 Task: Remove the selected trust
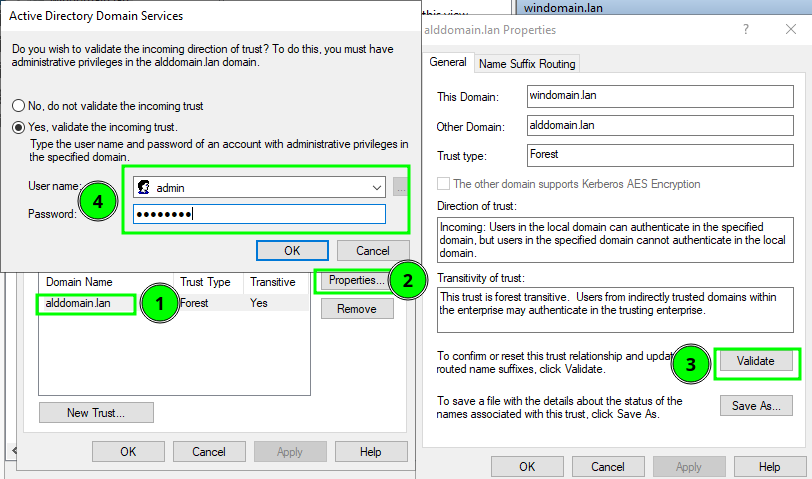click(x=357, y=309)
